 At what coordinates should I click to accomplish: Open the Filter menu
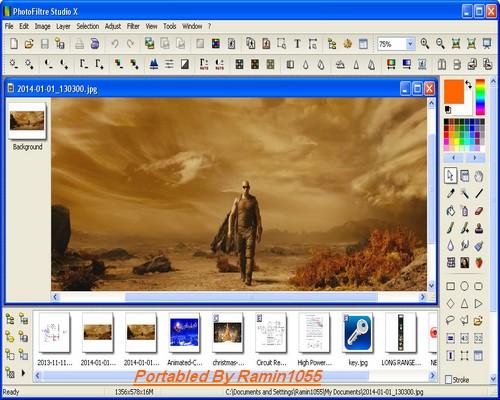click(x=133, y=26)
